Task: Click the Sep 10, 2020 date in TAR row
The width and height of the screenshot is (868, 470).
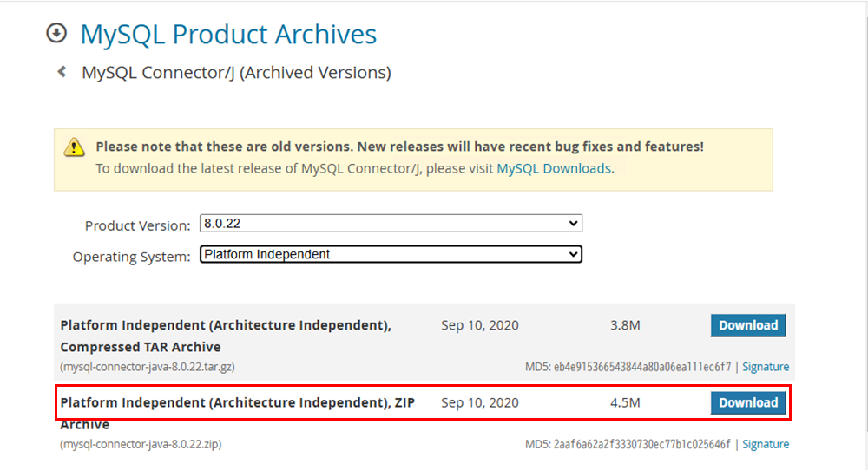Action: [x=480, y=325]
